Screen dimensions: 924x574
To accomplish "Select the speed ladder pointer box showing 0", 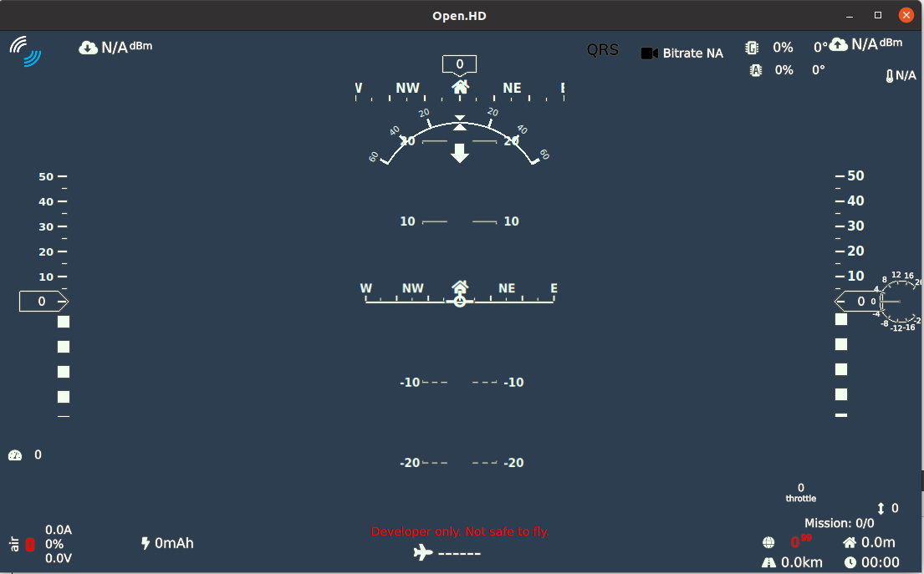I will pos(43,302).
